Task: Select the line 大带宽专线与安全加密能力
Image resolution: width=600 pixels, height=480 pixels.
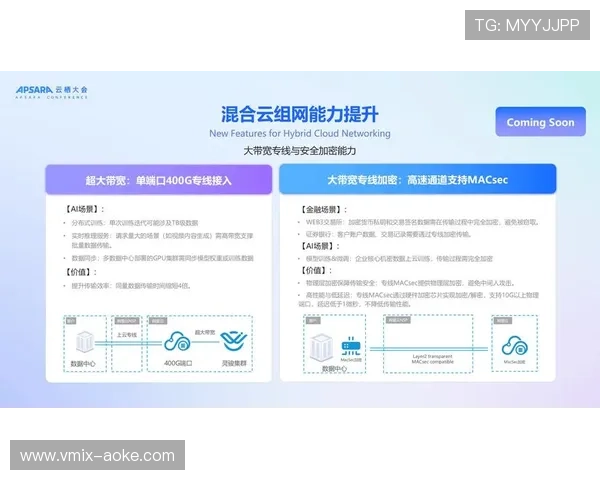Action: click(x=300, y=151)
